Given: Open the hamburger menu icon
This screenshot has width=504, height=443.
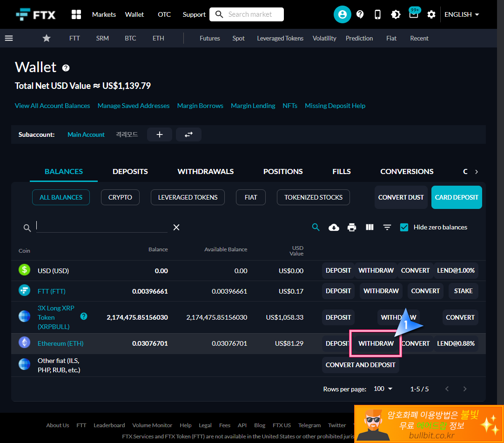Looking at the screenshot, I should click(x=9, y=38).
